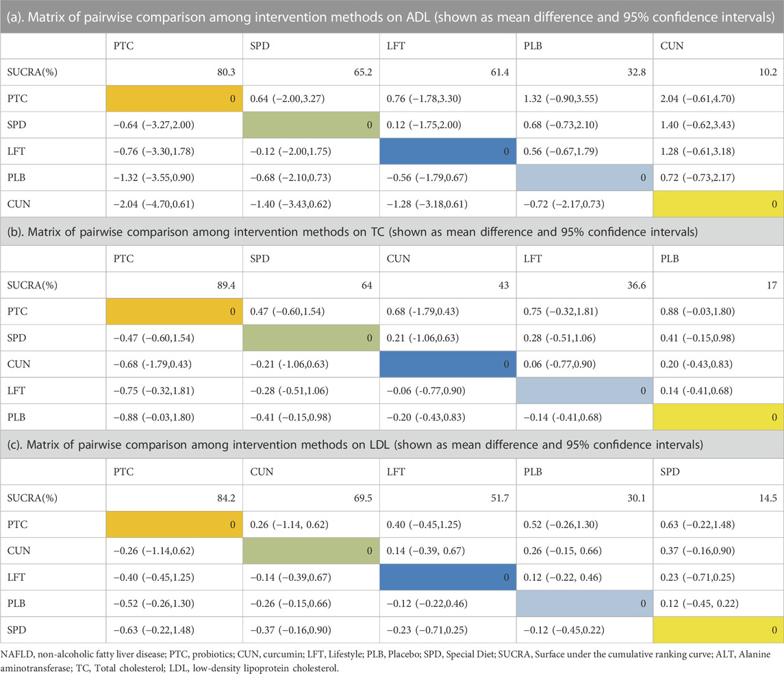The width and height of the screenshot is (784, 674).
Task: Select the SUCRA value 10.2
Action: click(x=768, y=72)
